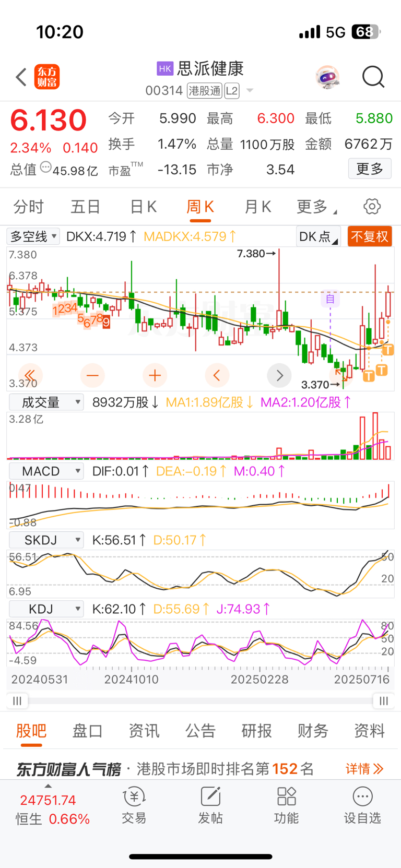Move chart left with left arrow

tap(217, 375)
